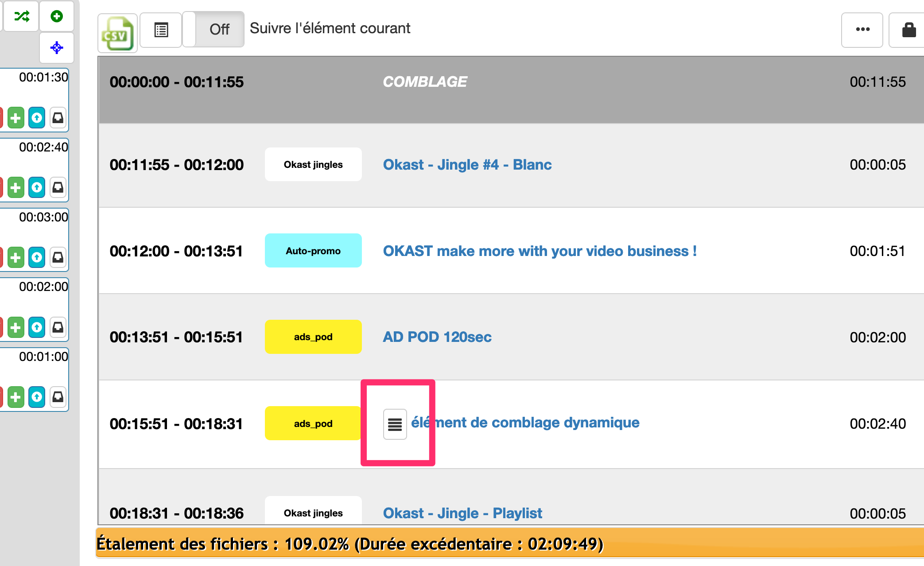Toggle the Suivre l'élément courant switch
924x566 pixels.
pos(214,29)
